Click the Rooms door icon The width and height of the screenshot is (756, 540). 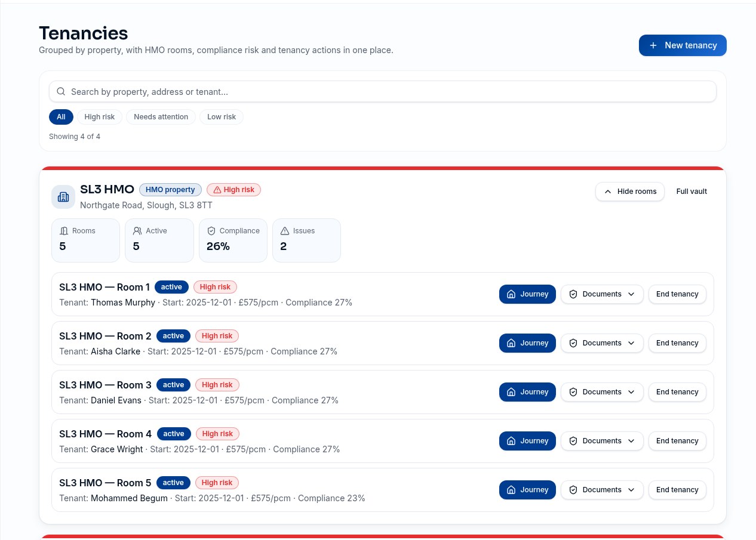point(64,231)
